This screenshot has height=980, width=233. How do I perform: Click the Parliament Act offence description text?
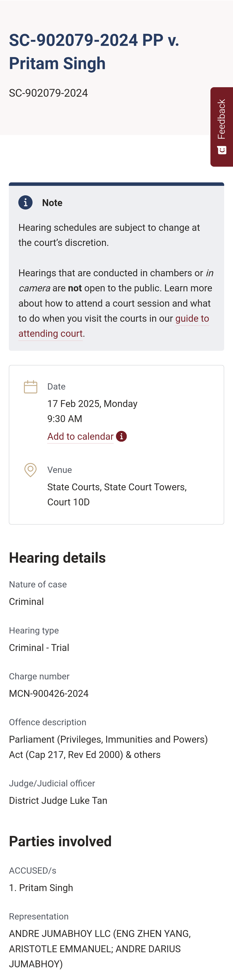point(108,747)
